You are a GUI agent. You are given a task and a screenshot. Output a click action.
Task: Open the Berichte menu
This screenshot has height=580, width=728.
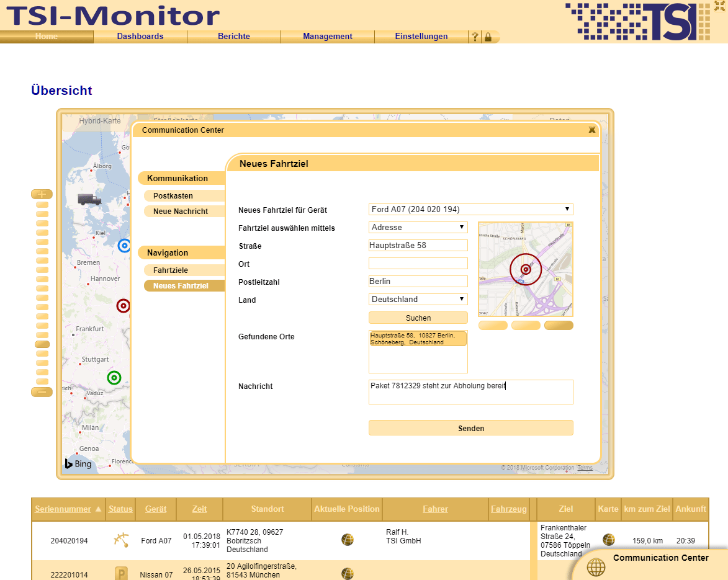234,36
